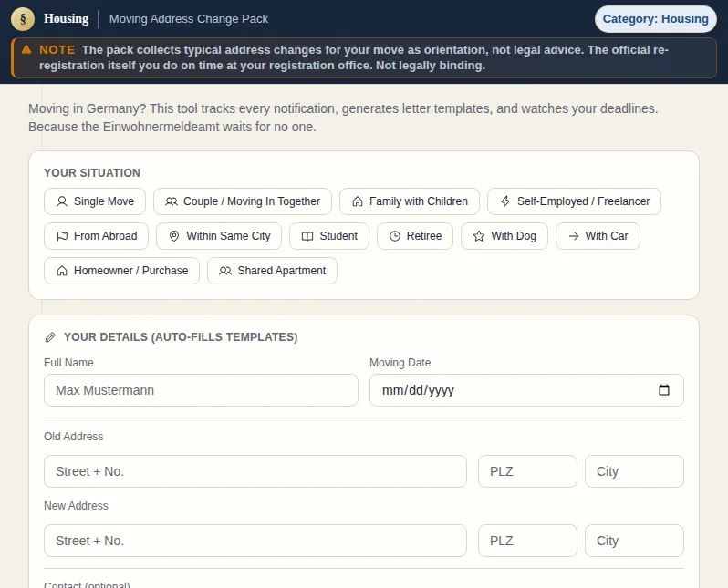This screenshot has width=728, height=588.
Task: Click the house icon on Family with Children
Action: tap(357, 201)
